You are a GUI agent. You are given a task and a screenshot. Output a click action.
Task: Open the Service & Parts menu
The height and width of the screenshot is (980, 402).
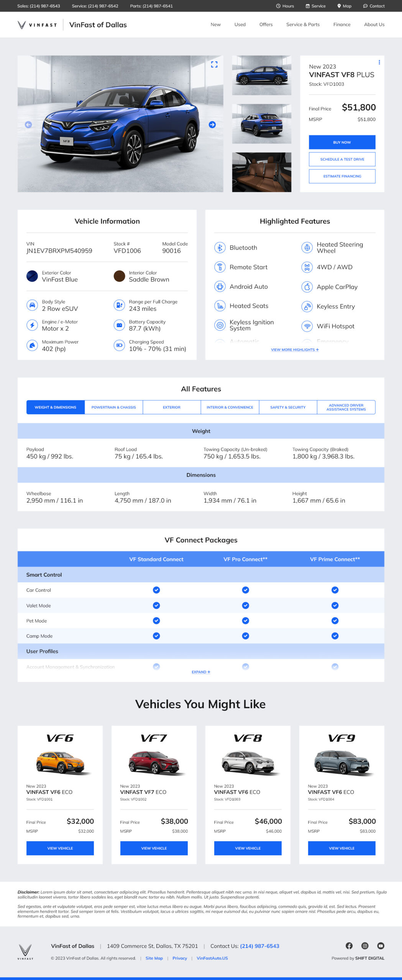(303, 24)
